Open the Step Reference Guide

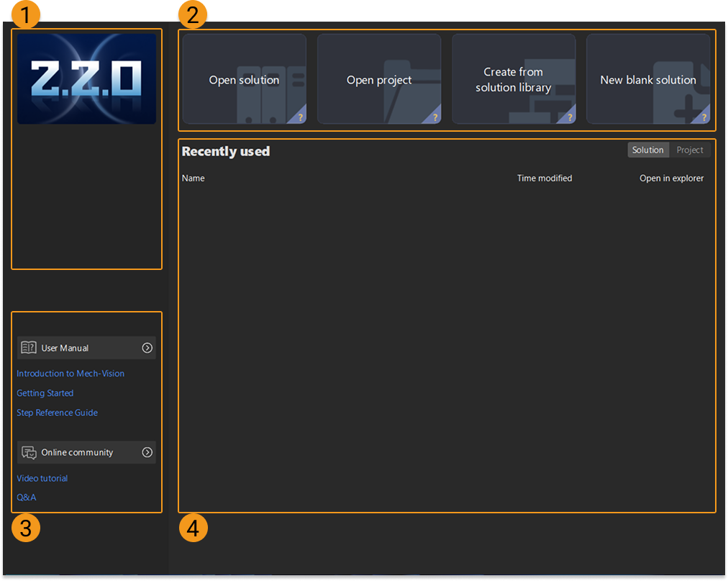click(x=57, y=412)
